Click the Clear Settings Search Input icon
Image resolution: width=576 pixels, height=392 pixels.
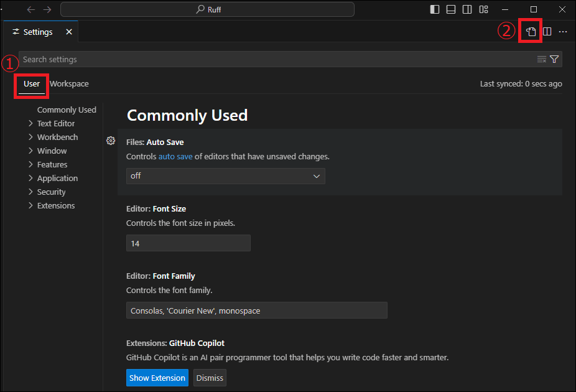pos(541,59)
